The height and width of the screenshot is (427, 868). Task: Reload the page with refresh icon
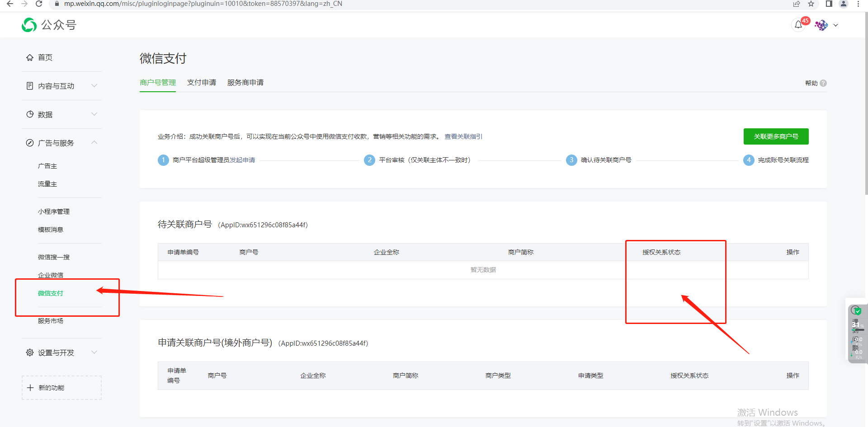click(x=39, y=4)
